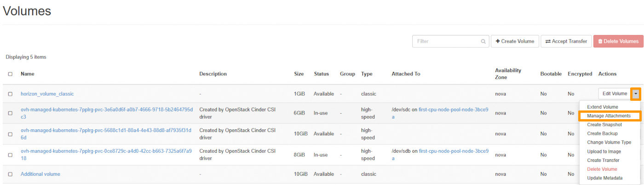Select checkbox for the 6GiB pvc-3e6a0d6f volume
The image size is (644, 185).
click(10, 113)
